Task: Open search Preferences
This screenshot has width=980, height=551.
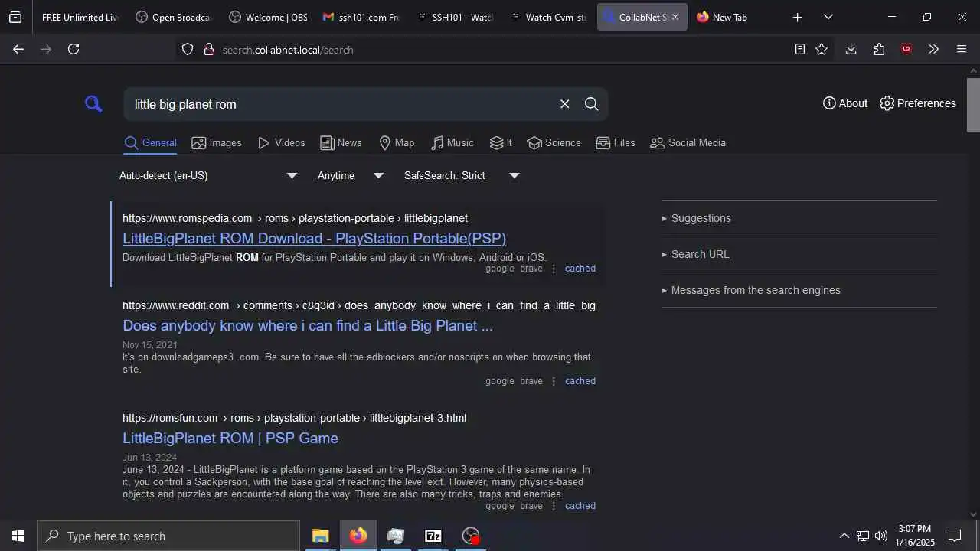Action: pyautogui.click(x=918, y=103)
